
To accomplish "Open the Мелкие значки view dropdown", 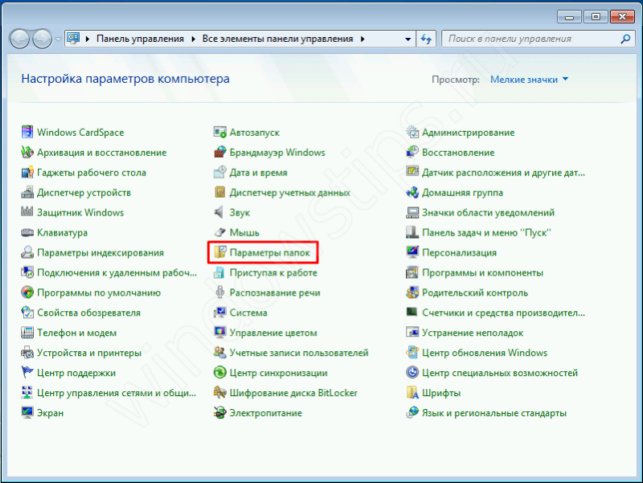I will tap(529, 79).
